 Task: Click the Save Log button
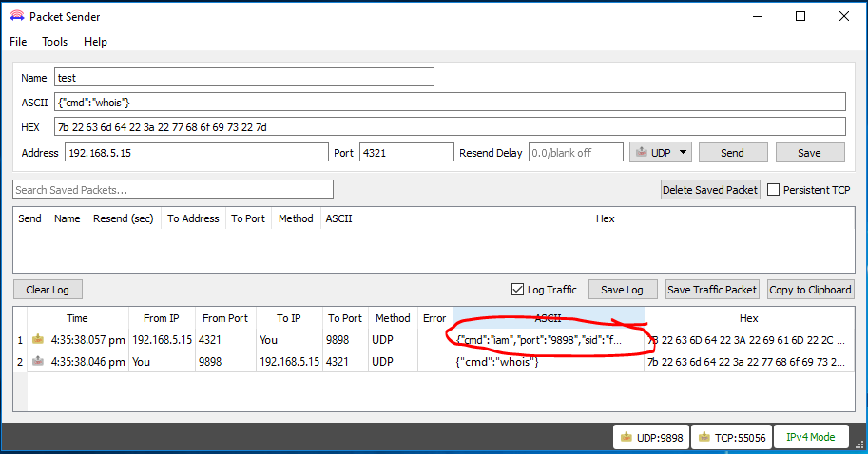(622, 289)
